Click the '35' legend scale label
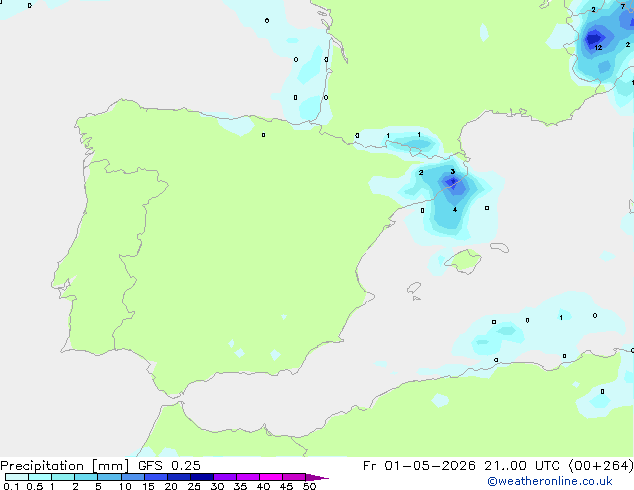The height and width of the screenshot is (490, 634). (240, 486)
